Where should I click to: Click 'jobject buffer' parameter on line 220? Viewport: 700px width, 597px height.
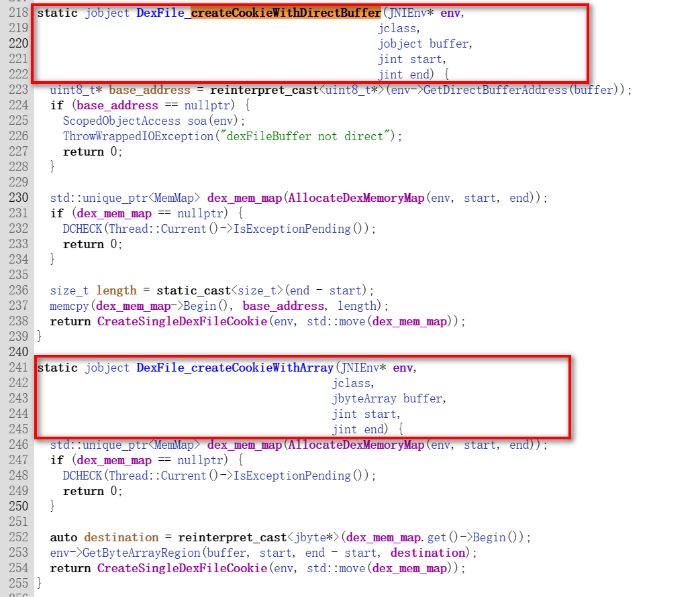coord(423,44)
